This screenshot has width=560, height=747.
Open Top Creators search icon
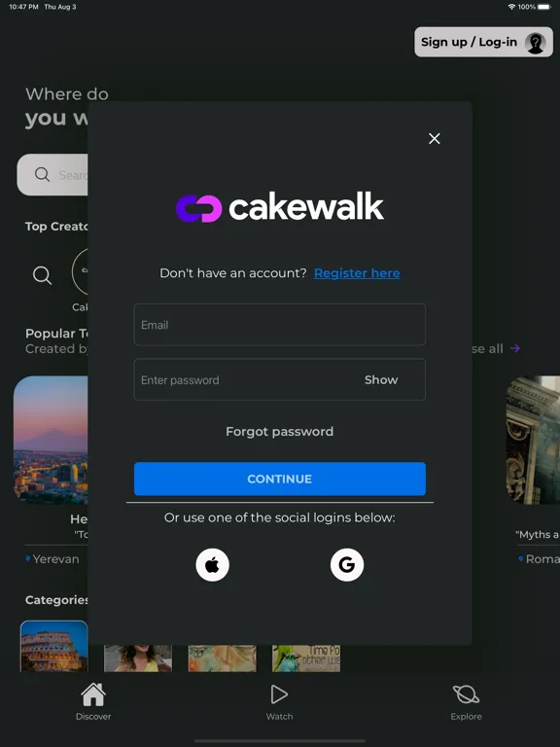[x=42, y=275]
